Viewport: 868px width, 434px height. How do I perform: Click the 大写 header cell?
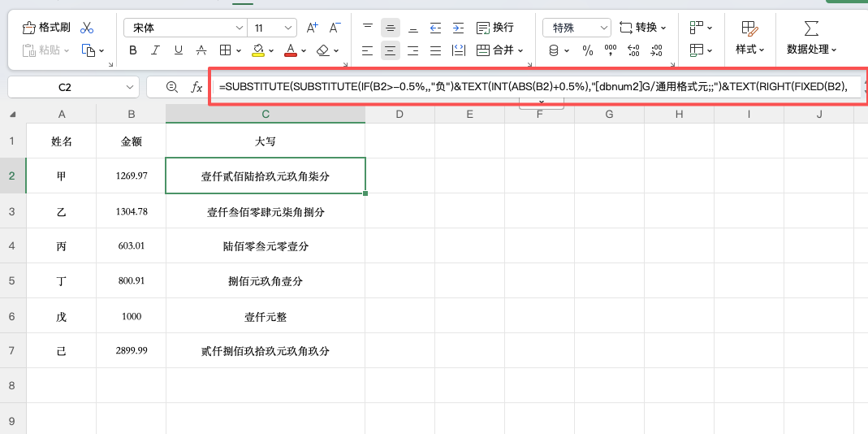266,141
